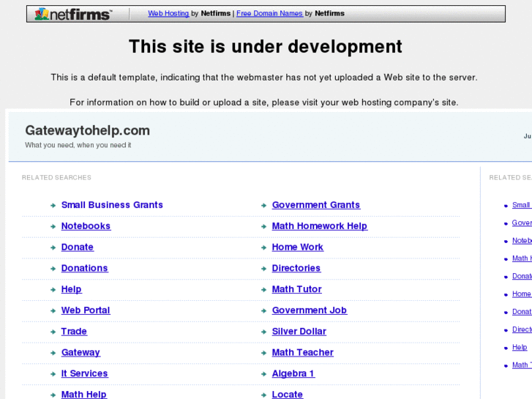Click the arrow icon beside Small Business Grants

click(53, 206)
